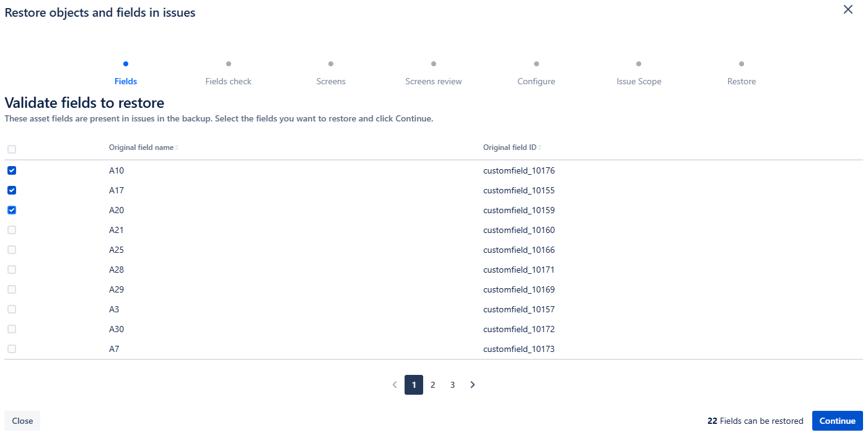This screenshot has height=435, width=868.
Task: Click the A7 field name
Action: pyautogui.click(x=114, y=349)
